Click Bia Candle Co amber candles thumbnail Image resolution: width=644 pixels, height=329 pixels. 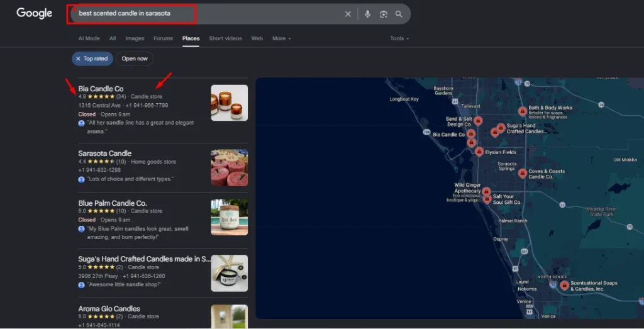pos(229,103)
